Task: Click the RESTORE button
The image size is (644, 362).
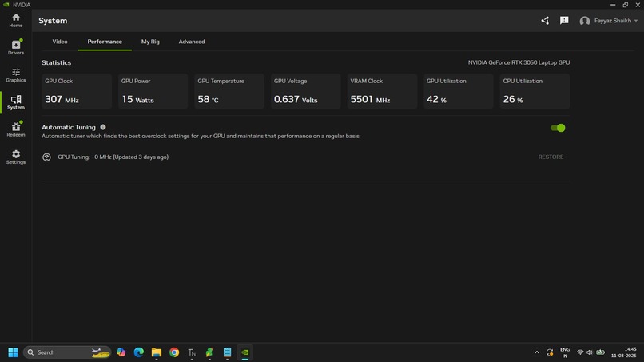Action: click(551, 157)
